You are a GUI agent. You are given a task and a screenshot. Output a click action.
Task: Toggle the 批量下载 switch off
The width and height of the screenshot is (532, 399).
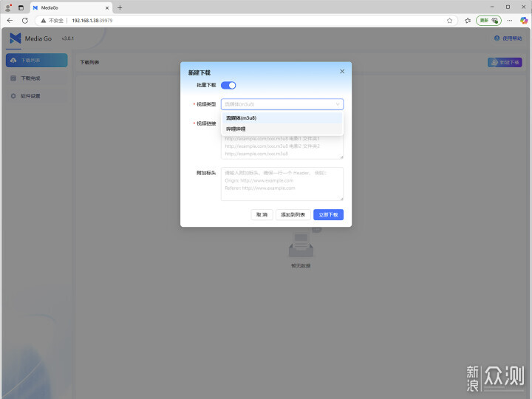pyautogui.click(x=228, y=85)
